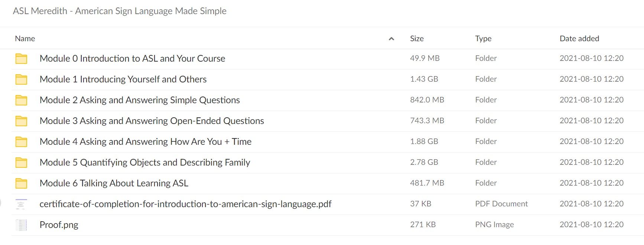Screen dimensions: 644x245
Task: Click the Module 2 folder icon
Action: click(21, 100)
